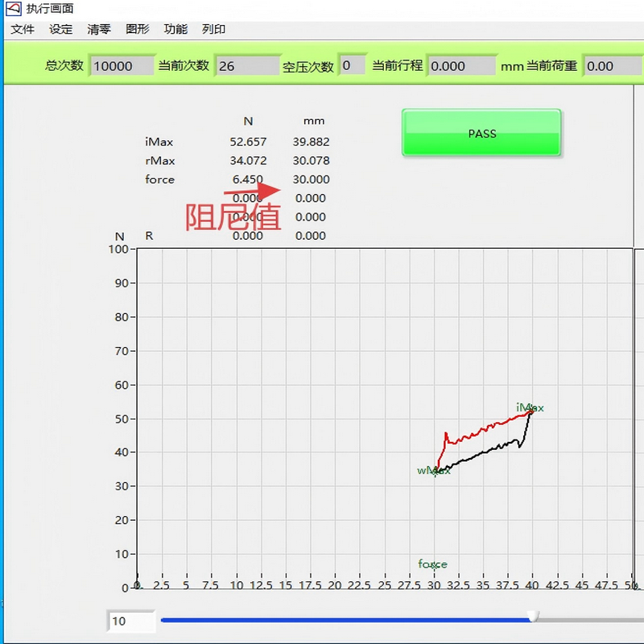
Task: Open the 设定 menu
Action: pos(60,29)
